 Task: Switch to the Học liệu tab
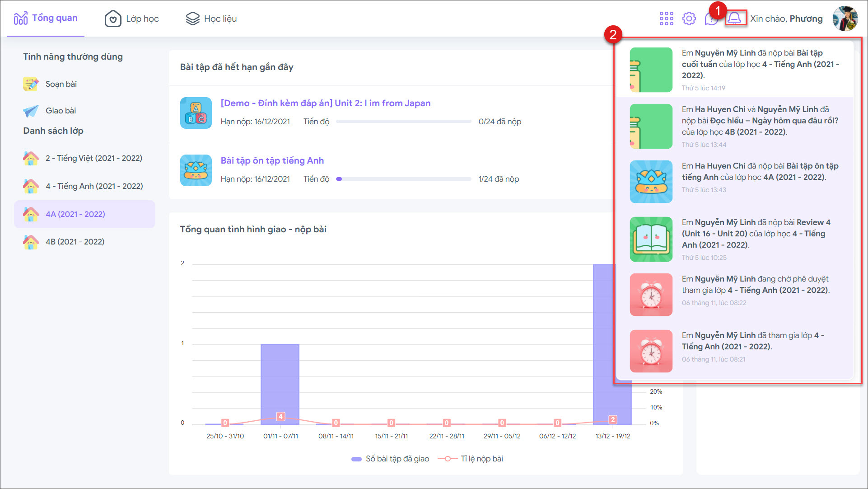211,19
